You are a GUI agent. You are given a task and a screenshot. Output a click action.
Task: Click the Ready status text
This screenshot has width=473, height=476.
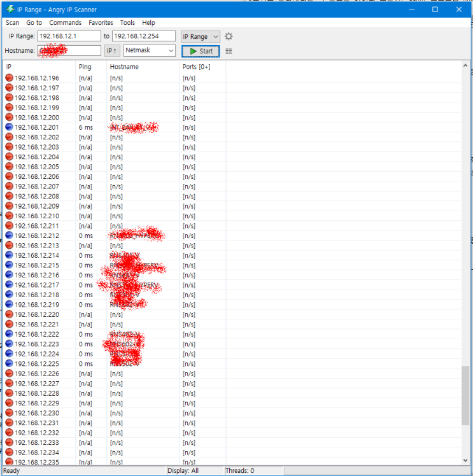pos(11,470)
